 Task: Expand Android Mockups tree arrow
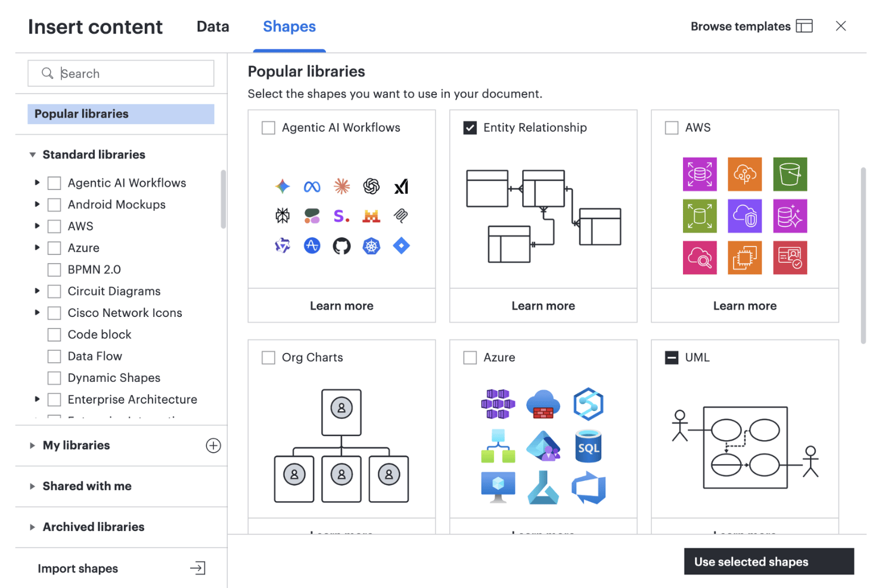pyautogui.click(x=37, y=204)
